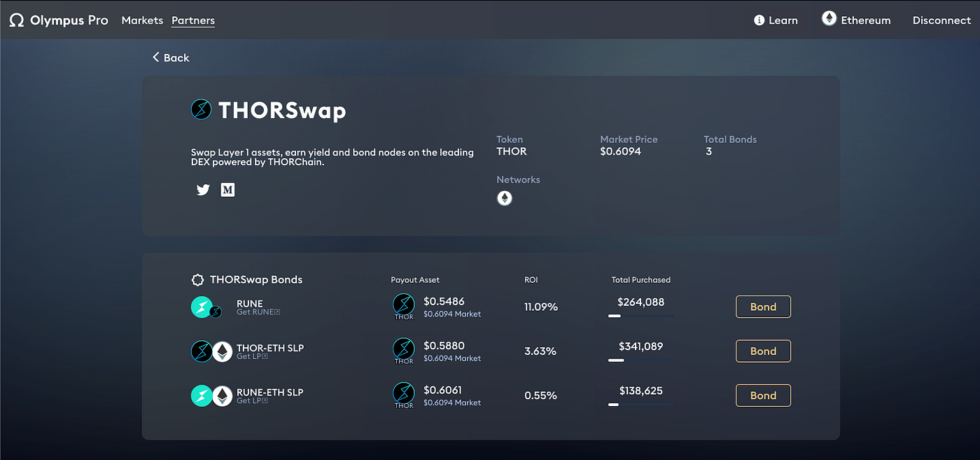Click the RUNE-ETH SLP bond name
980x460 pixels.
coord(270,392)
